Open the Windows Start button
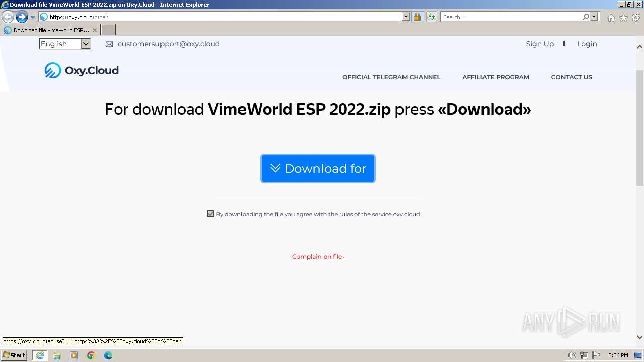The image size is (644, 362). click(x=14, y=355)
